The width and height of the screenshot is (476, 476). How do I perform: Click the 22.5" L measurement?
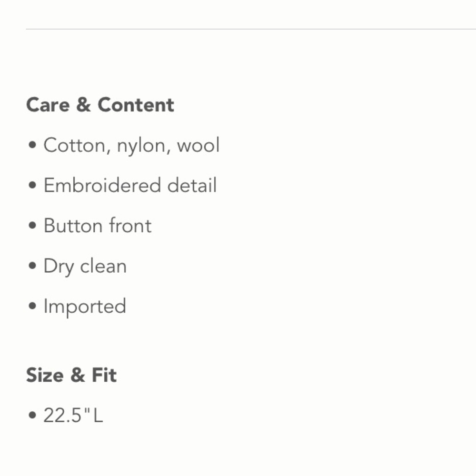73,415
